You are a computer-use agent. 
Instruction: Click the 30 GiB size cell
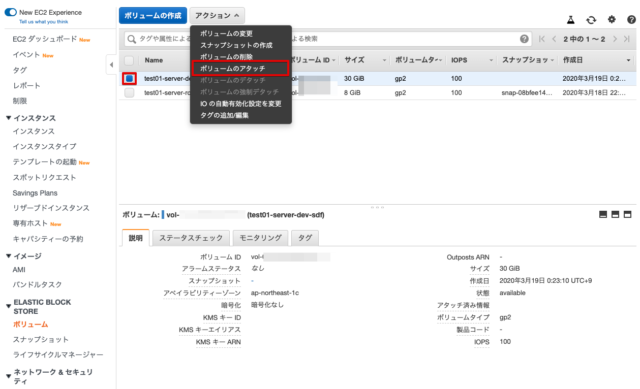(x=354, y=78)
